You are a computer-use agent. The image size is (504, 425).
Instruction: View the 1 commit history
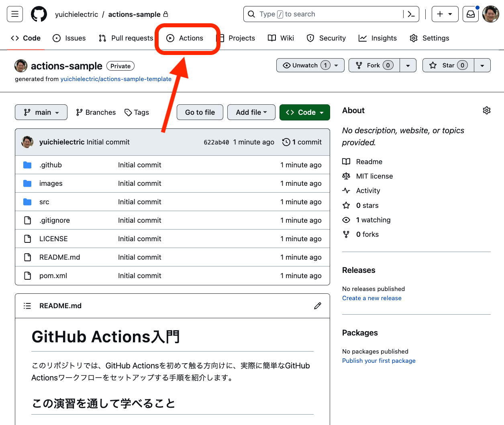pyautogui.click(x=302, y=142)
